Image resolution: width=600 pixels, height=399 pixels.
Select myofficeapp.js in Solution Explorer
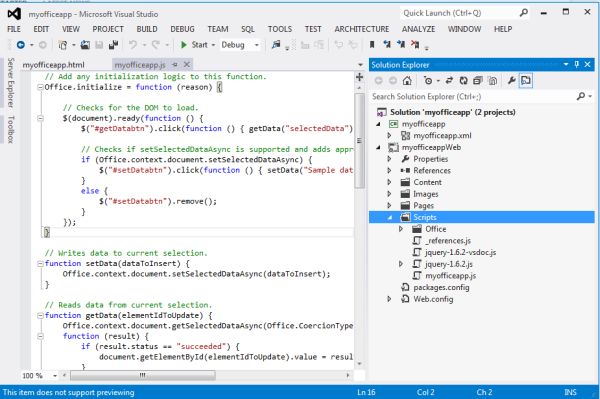(450, 276)
